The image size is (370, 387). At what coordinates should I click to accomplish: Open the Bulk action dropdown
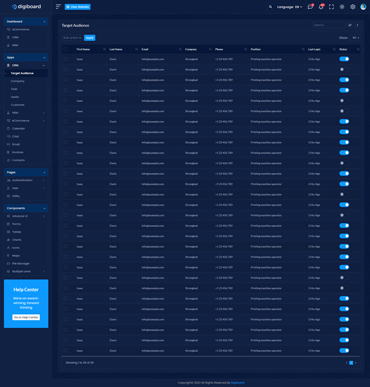[72, 38]
